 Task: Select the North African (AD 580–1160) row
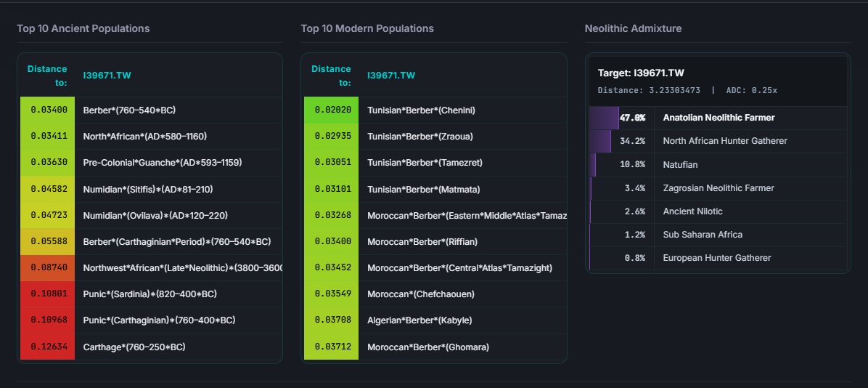click(151, 137)
